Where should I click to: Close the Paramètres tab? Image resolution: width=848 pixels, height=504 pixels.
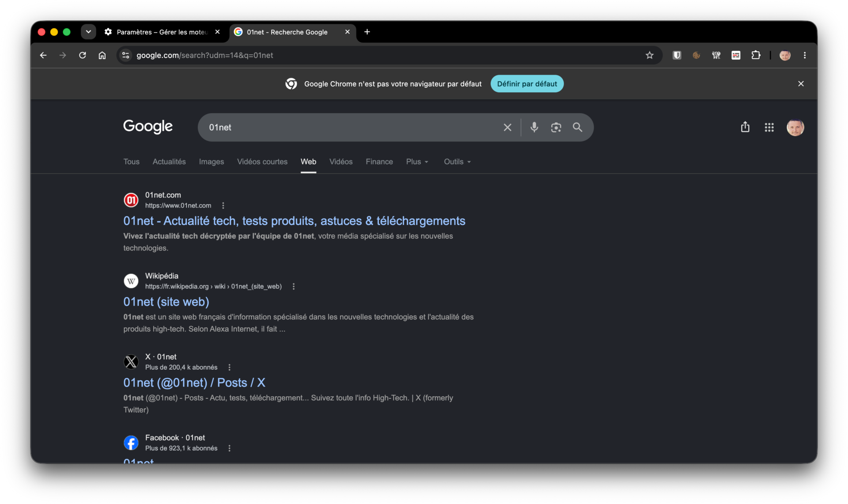pos(217,32)
